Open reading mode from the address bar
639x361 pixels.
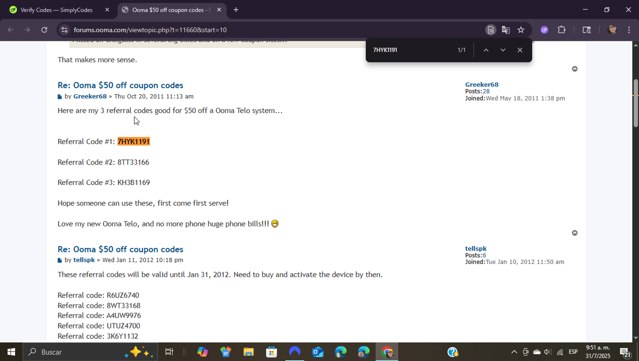(x=491, y=30)
